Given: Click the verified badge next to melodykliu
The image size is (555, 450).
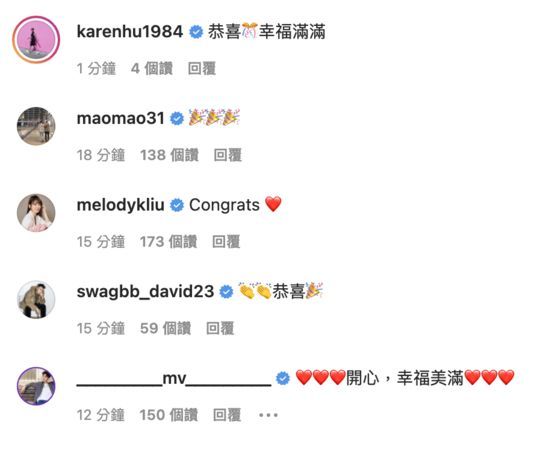Looking at the screenshot, I should click(177, 205).
